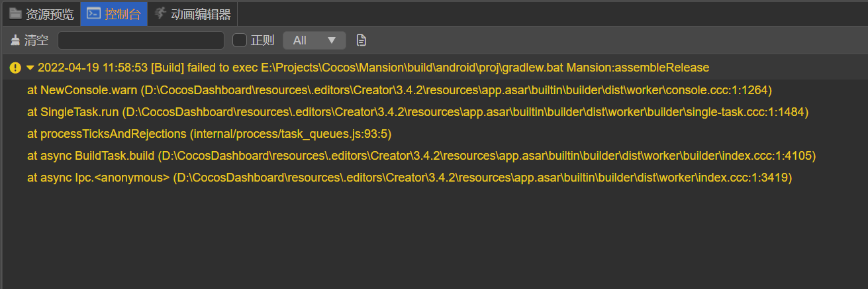Open the All log level dropdown
868x289 pixels.
click(x=314, y=40)
